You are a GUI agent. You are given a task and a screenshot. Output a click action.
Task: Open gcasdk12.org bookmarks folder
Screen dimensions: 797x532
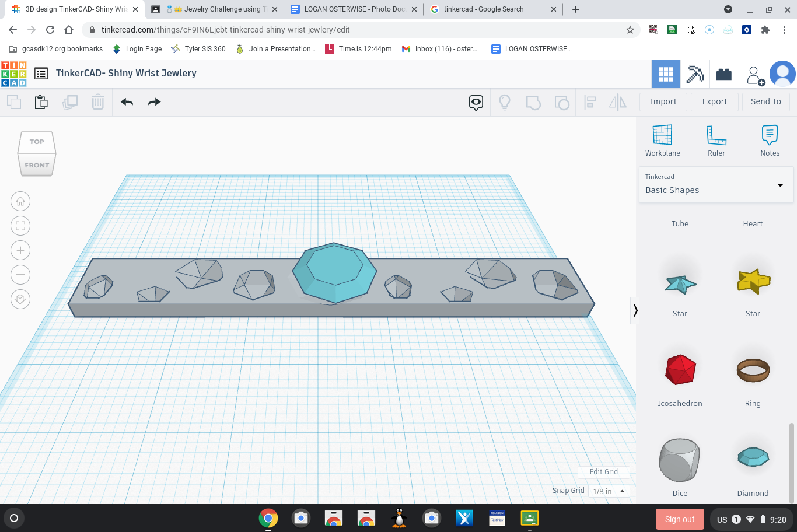pyautogui.click(x=56, y=49)
